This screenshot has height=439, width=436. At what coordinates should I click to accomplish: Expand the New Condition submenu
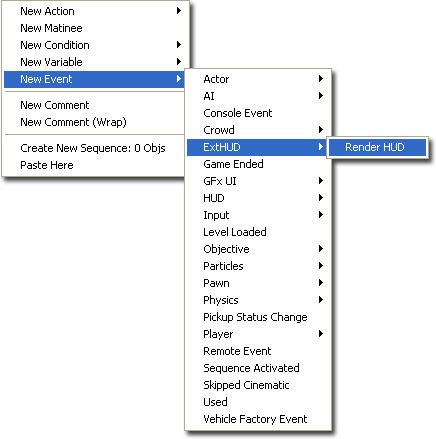pyautogui.click(x=94, y=45)
